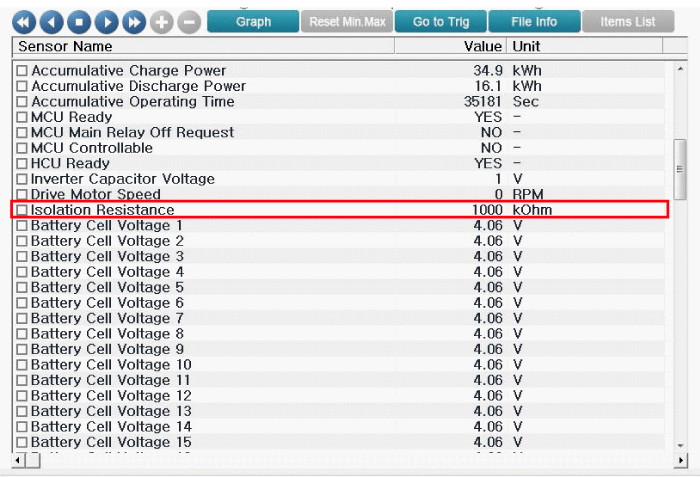Open the Graph view
This screenshot has width=700, height=477.
(253, 21)
